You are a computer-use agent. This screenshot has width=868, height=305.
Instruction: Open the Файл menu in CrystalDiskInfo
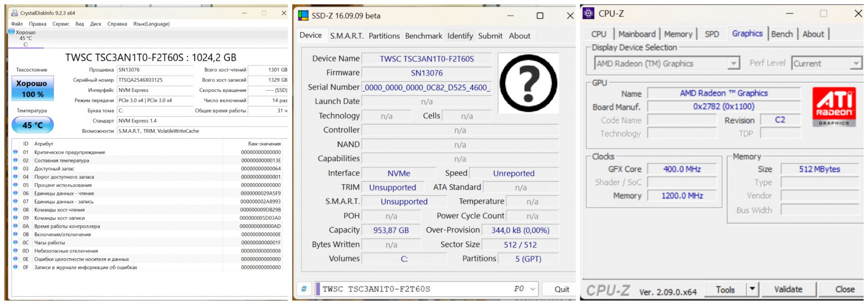[x=17, y=24]
